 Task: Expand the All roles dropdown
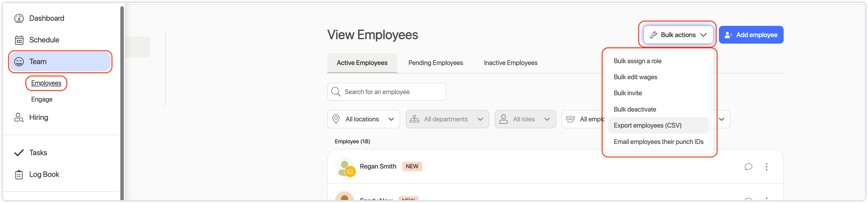click(x=525, y=119)
